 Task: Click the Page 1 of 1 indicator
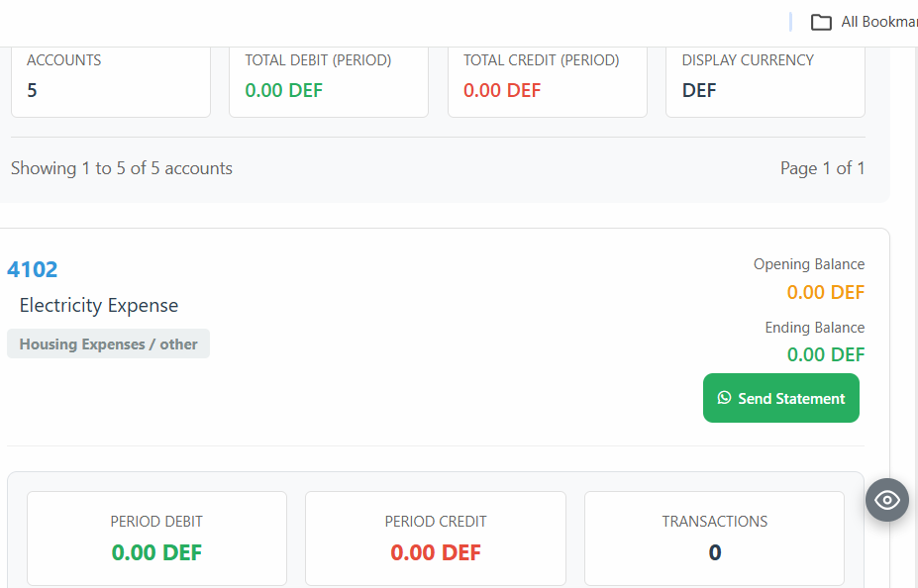822,168
